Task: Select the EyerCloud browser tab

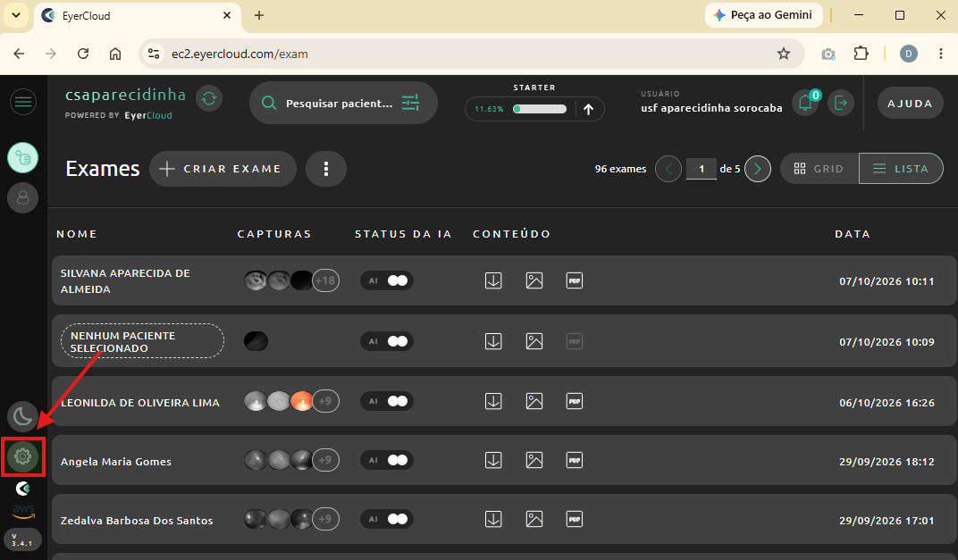Action: 138,16
